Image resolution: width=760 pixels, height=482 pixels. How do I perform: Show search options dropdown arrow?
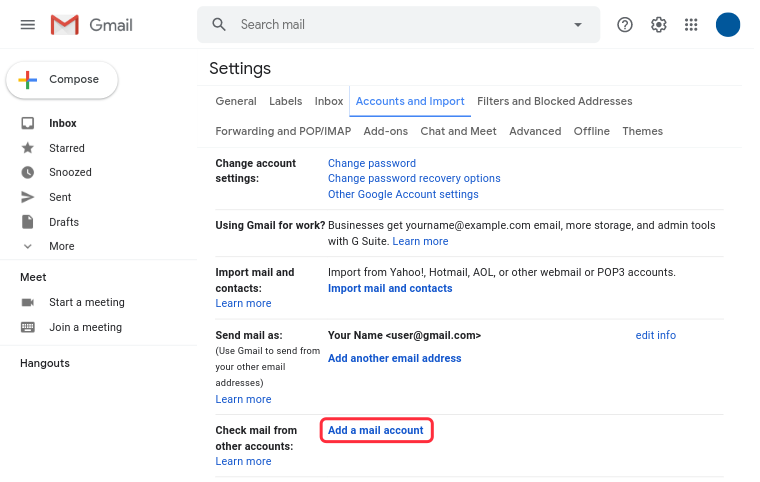(578, 25)
